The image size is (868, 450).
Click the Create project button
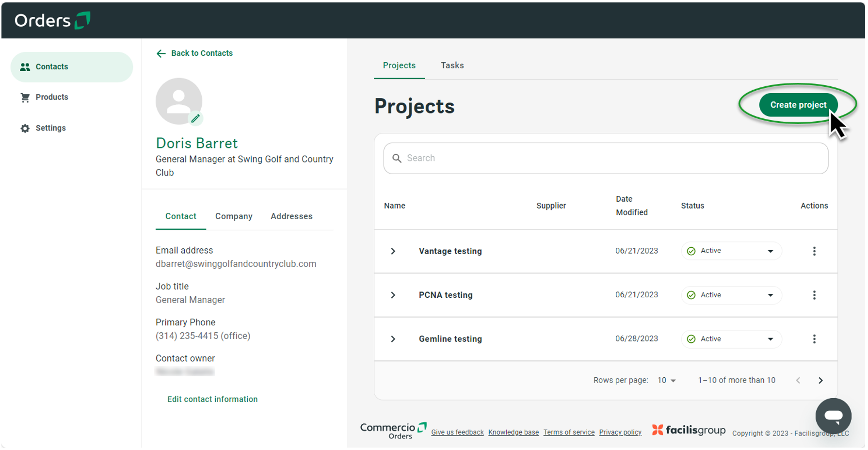coord(798,105)
